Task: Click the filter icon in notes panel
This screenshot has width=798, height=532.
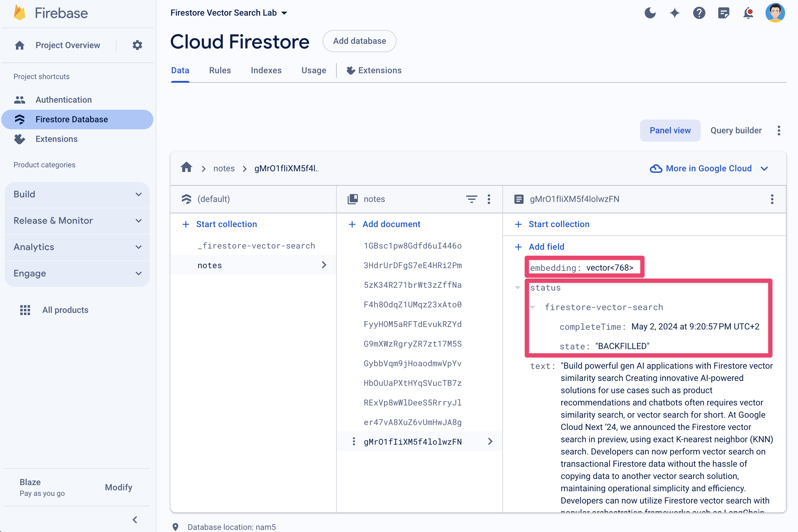Action: (472, 199)
